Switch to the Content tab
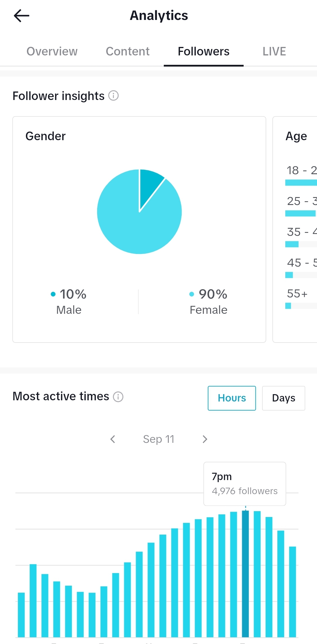The height and width of the screenshot is (644, 317). tap(128, 51)
